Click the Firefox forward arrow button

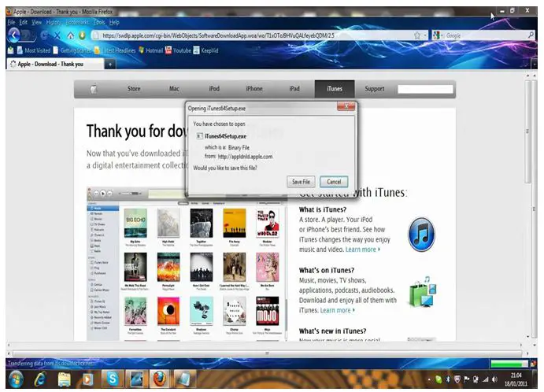coord(28,35)
